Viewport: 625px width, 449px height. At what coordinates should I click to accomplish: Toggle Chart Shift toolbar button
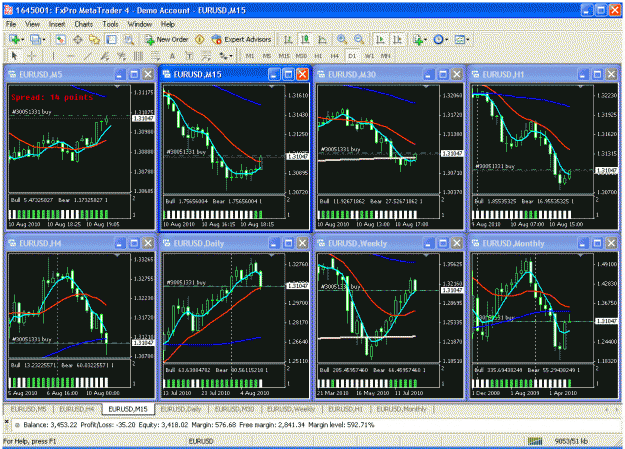(397, 39)
